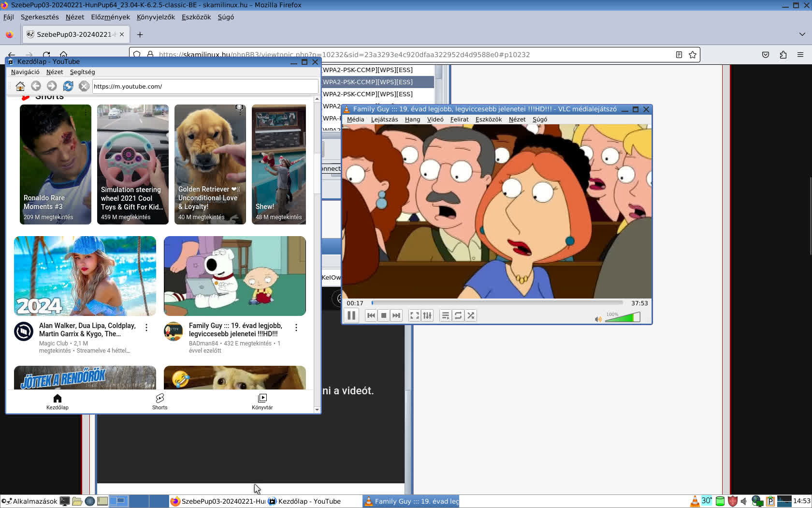Open options for the Family Guy video
The width and height of the screenshot is (812, 508).
coord(296,328)
